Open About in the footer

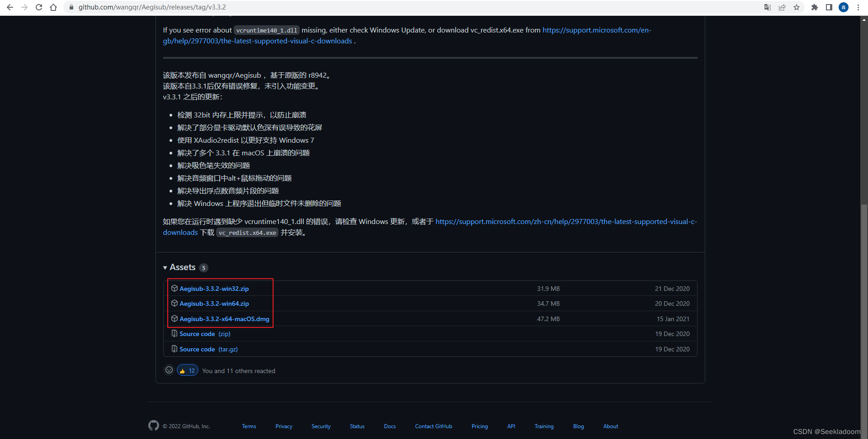tap(611, 426)
